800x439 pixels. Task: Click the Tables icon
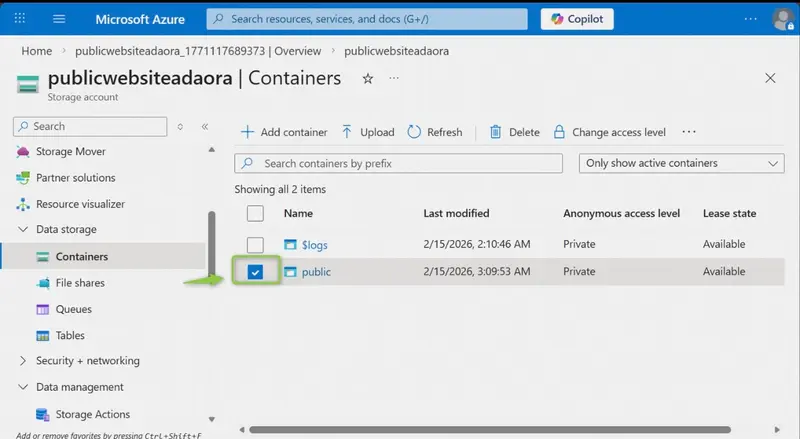pos(43,335)
